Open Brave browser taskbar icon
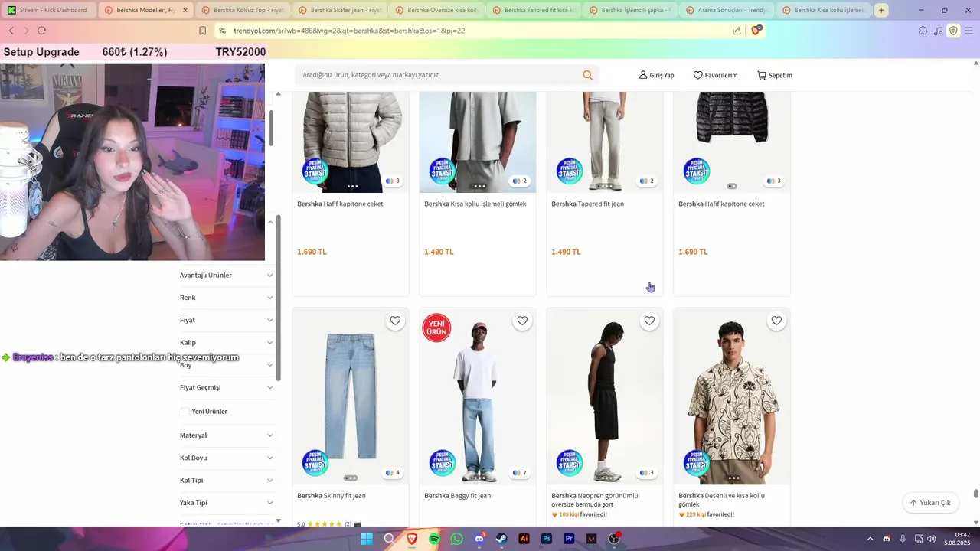Viewport: 980px width, 551px height. coord(412,539)
